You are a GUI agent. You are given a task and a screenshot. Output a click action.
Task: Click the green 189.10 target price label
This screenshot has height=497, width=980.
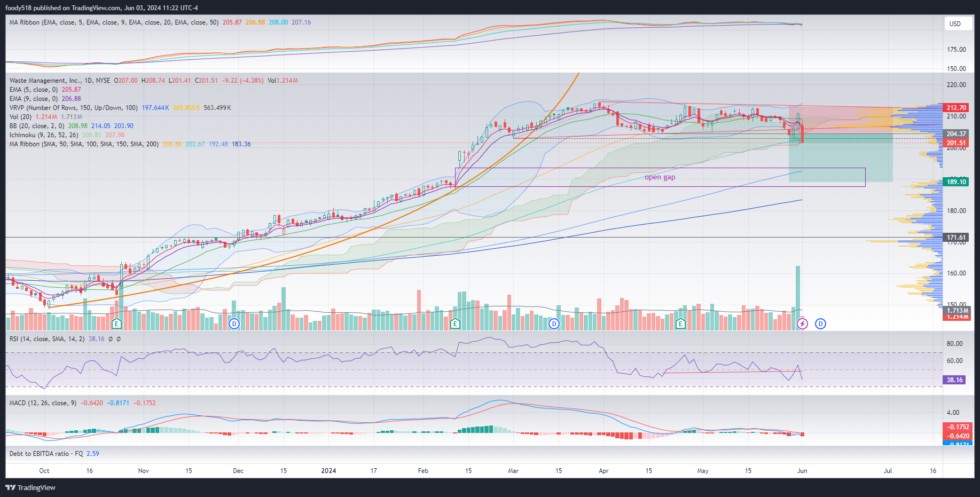pyautogui.click(x=956, y=182)
